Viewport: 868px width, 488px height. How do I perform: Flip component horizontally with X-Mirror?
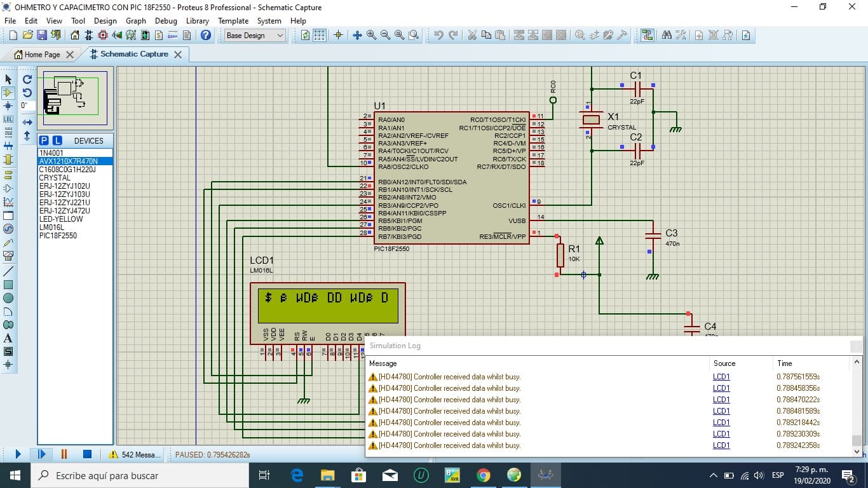27,122
